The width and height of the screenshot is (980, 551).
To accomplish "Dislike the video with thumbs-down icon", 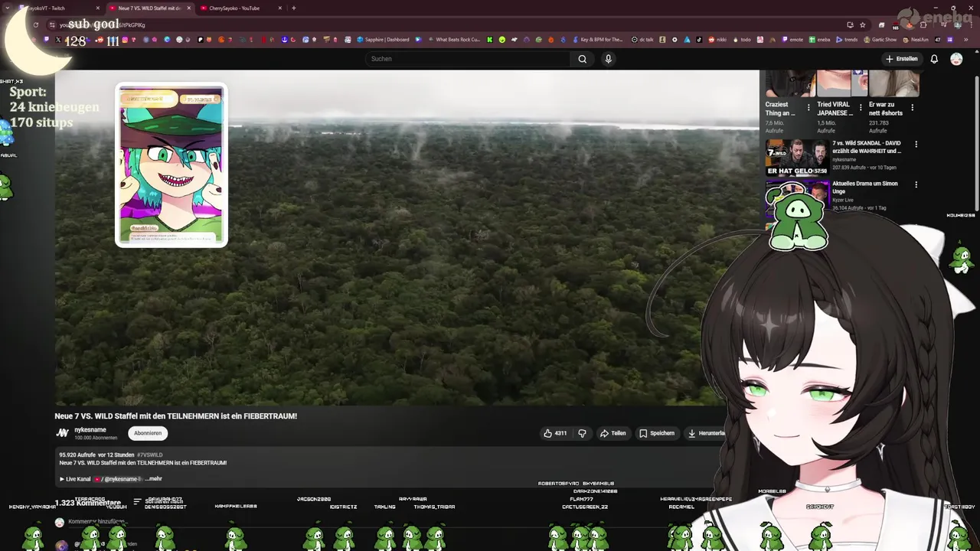I will click(583, 433).
